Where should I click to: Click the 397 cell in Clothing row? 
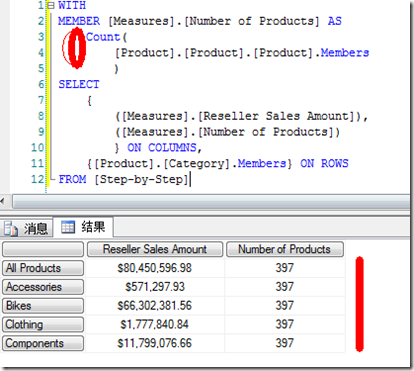pos(285,324)
